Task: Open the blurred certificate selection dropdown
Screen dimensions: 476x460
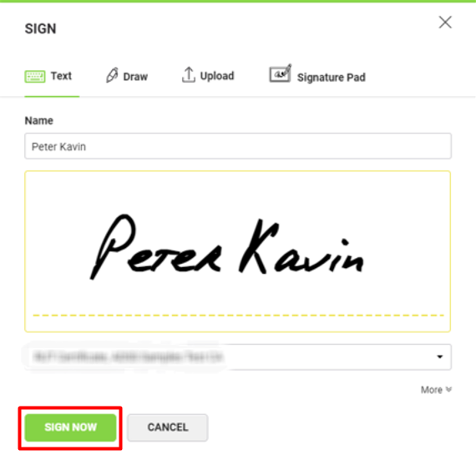Action: point(238,356)
